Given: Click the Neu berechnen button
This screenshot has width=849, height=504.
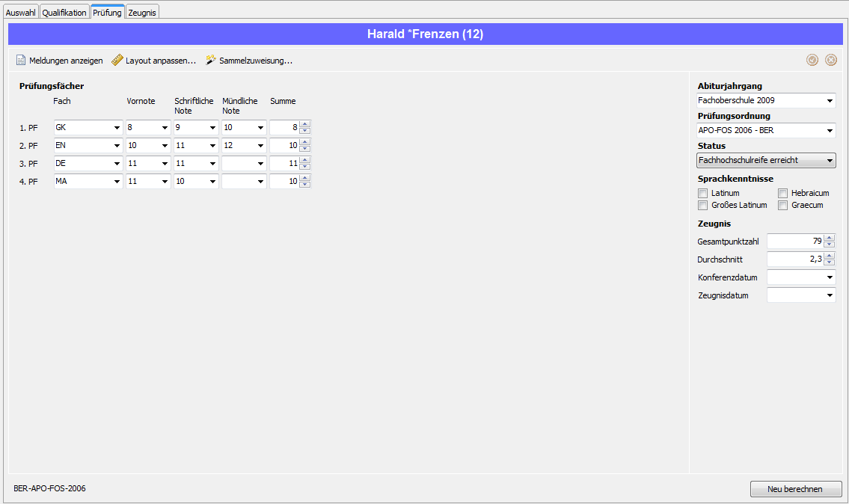Looking at the screenshot, I should click(x=795, y=489).
